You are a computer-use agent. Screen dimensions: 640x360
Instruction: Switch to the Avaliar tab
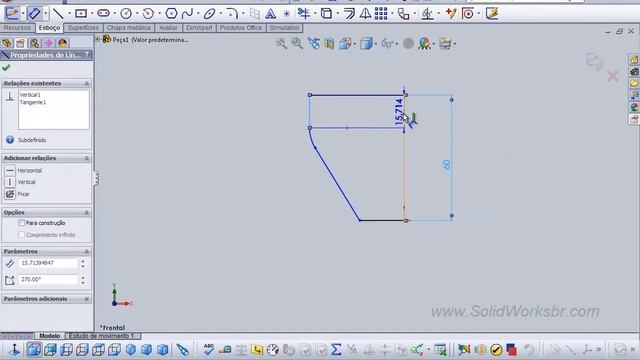click(168, 28)
